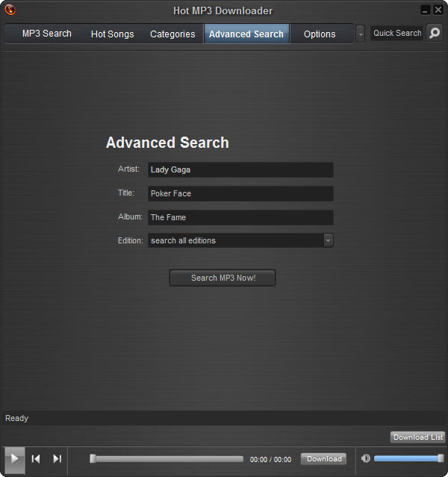Select the Advanced Search tab
448x477 pixels.
[x=246, y=34]
